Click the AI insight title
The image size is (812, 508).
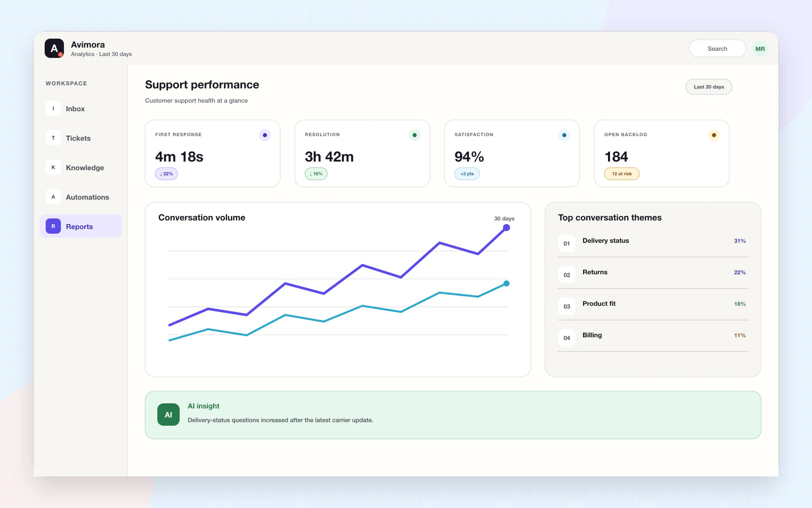point(204,406)
